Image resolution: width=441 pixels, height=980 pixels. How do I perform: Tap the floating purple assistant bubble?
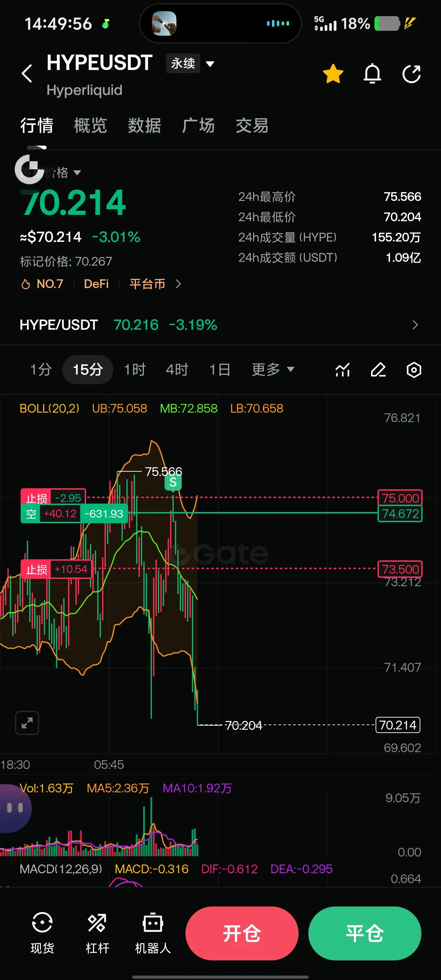pos(14,808)
